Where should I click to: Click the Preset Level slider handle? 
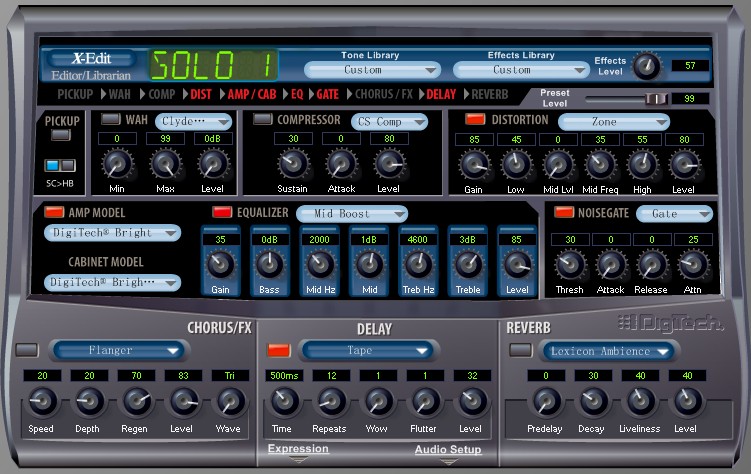pyautogui.click(x=656, y=99)
